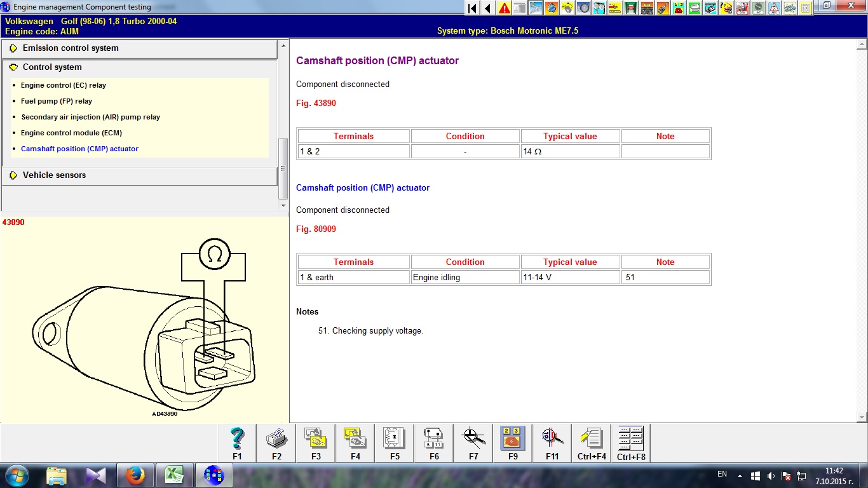Click the red warning triangle toolbar icon

click(x=504, y=8)
